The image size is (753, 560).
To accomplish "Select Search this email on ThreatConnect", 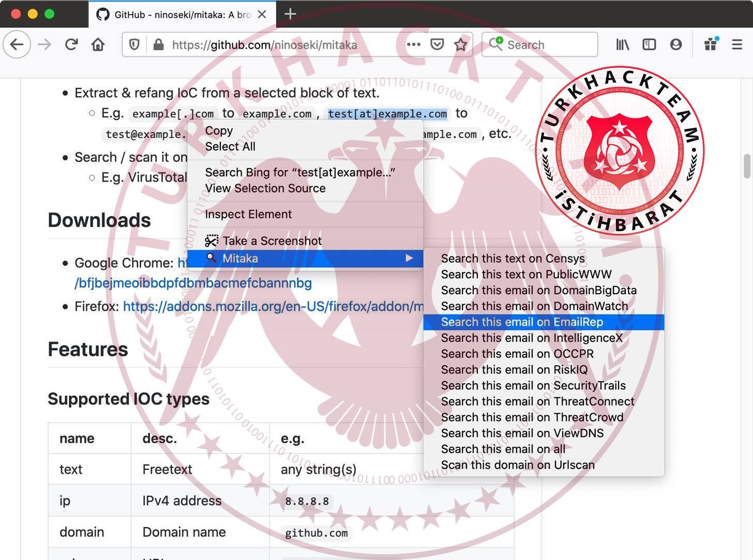I will point(544,402).
